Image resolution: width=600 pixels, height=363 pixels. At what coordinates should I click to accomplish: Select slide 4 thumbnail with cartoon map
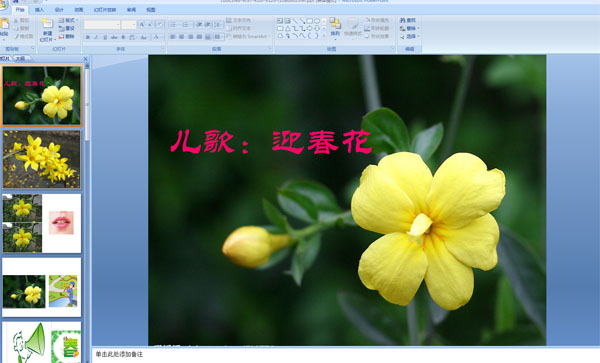point(42,287)
